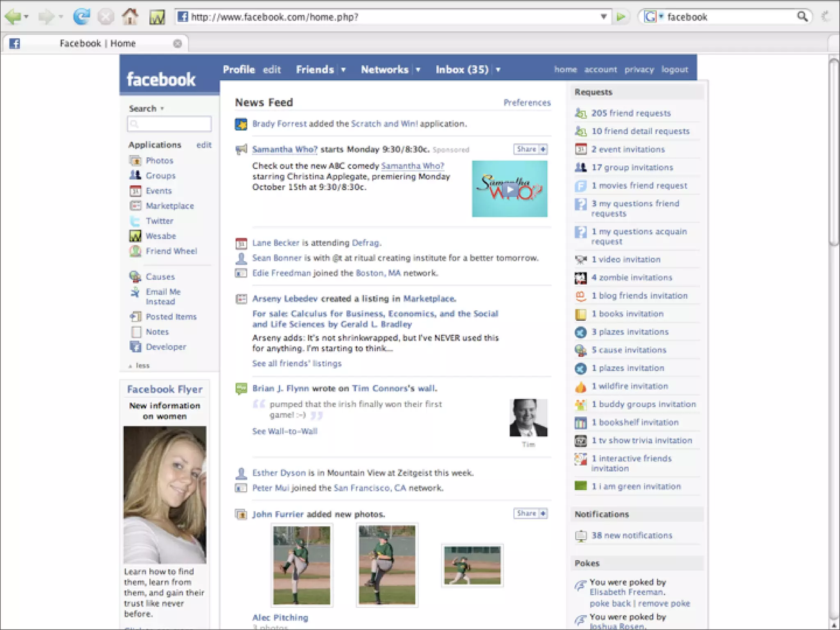Open See Wall-to-Wall link

285,431
